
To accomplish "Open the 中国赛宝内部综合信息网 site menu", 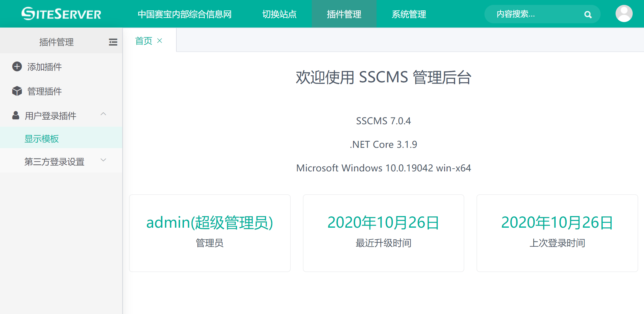I will pyautogui.click(x=184, y=14).
